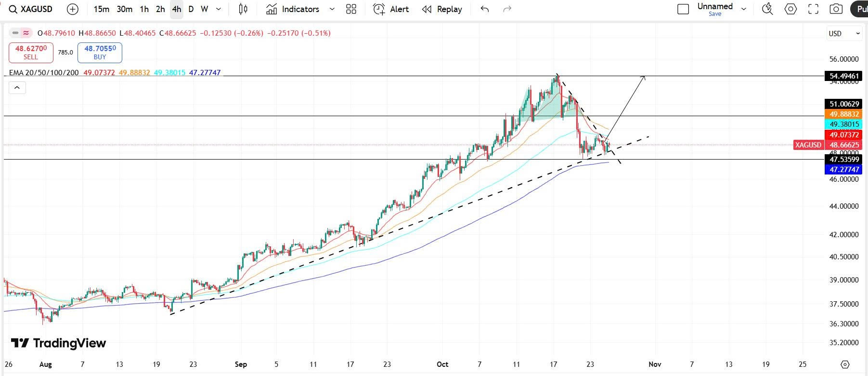Select the D daily timeframe
This screenshot has height=376, width=868.
[191, 9]
